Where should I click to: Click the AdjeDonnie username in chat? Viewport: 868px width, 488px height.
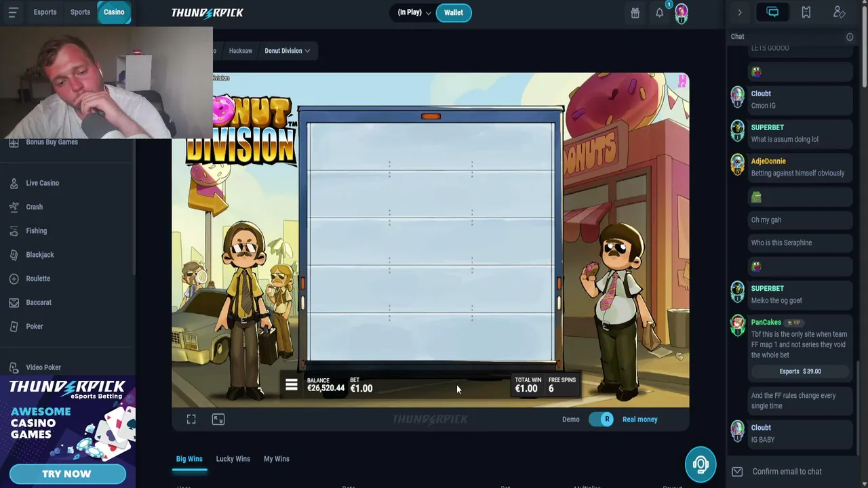pos(768,161)
